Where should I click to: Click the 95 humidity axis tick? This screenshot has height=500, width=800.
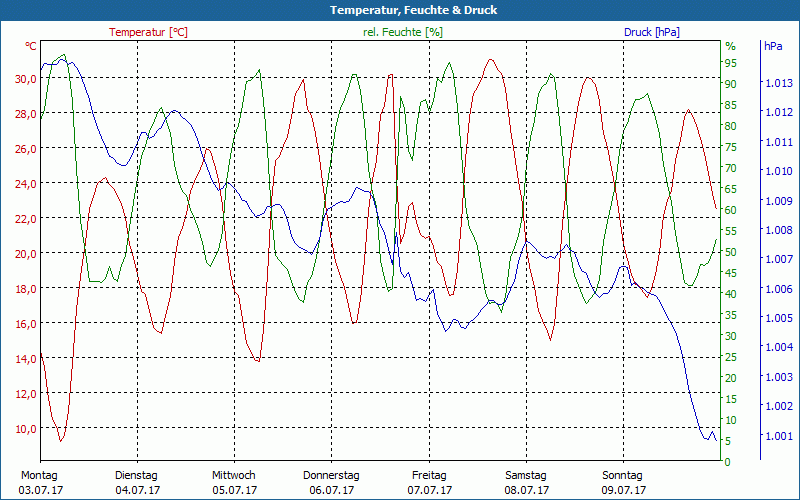pyautogui.click(x=731, y=63)
